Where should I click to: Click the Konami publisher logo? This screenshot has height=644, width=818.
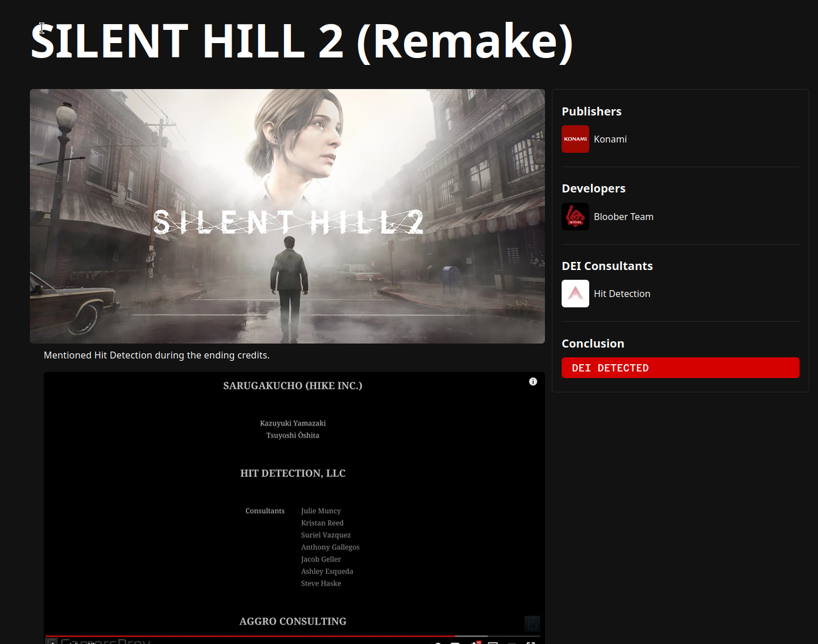575,139
